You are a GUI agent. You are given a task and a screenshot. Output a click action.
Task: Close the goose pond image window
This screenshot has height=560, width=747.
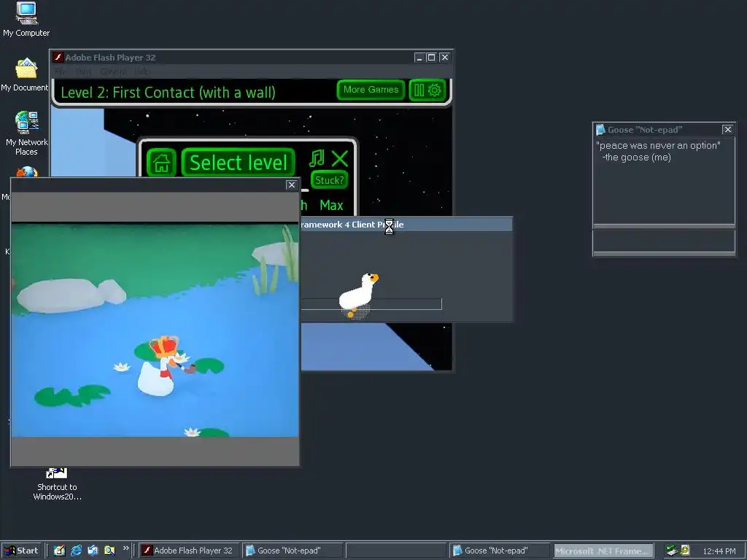[292, 184]
